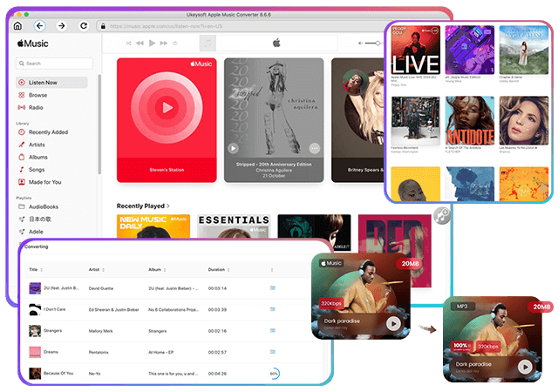Click the Apple logo in player bar
This screenshot has width=558, height=392.
[276, 43]
